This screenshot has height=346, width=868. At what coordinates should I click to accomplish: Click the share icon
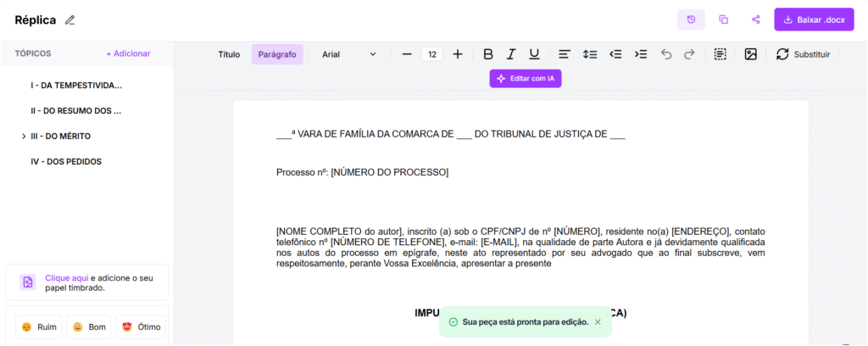pos(755,20)
